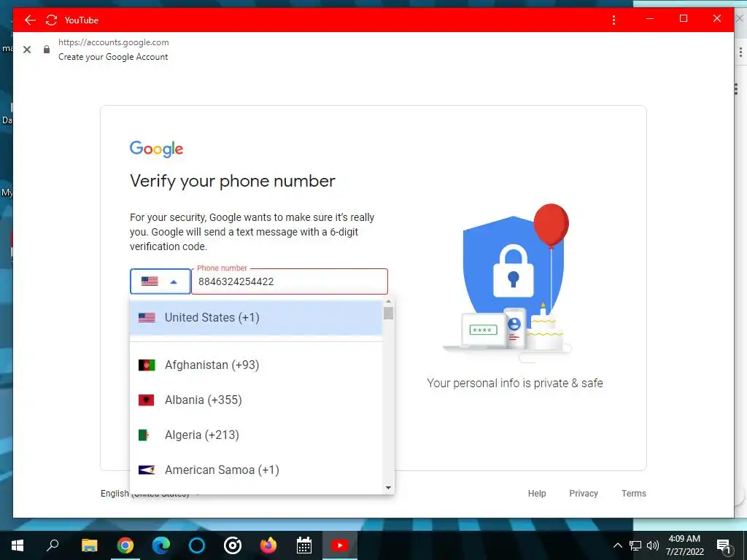View site info via the padlock icon
Viewport: 747px width, 560px height.
pyautogui.click(x=47, y=49)
